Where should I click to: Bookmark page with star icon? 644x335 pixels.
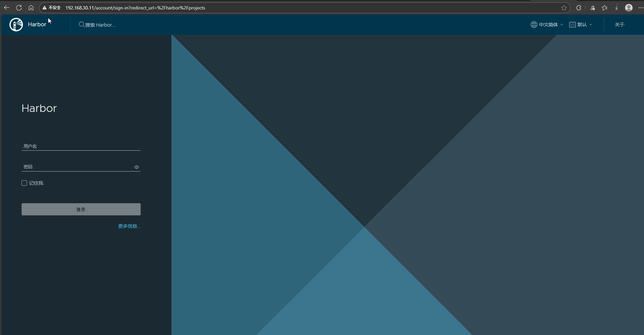pyautogui.click(x=564, y=8)
